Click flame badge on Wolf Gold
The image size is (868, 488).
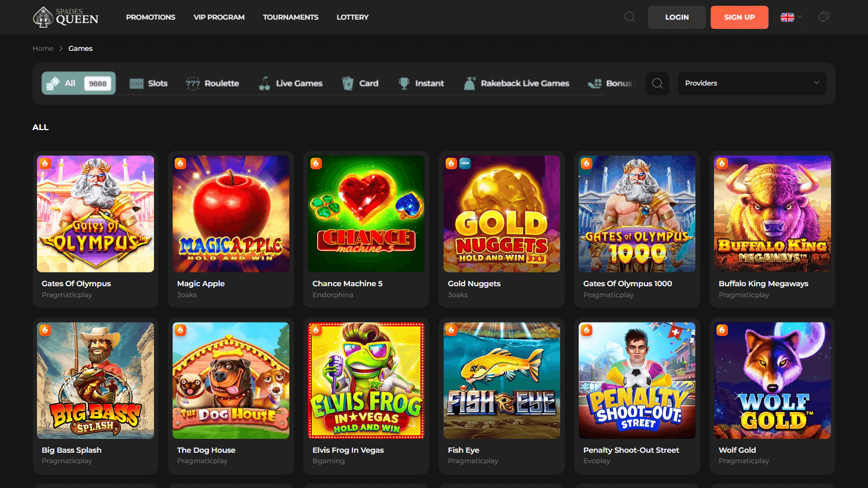pyautogui.click(x=722, y=330)
